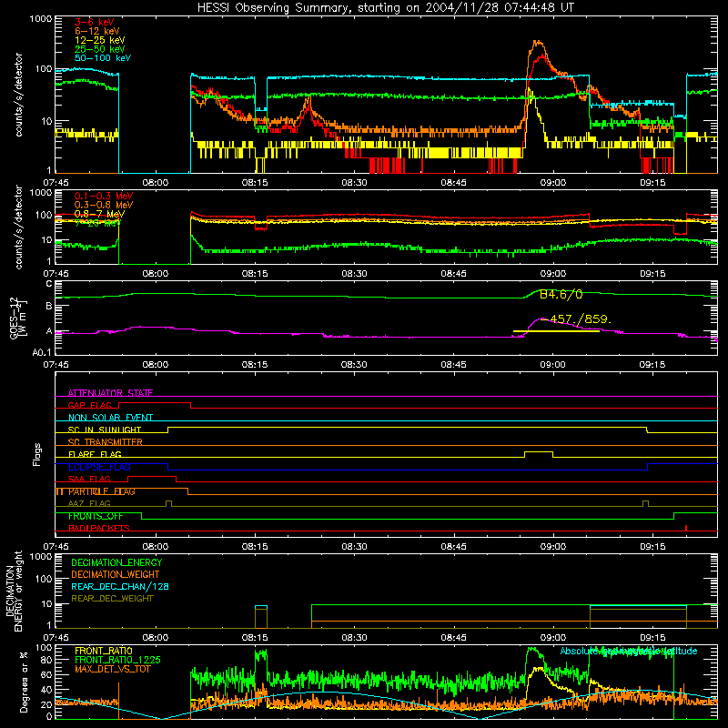Click the yellow FRONT_RATIO legend label
The image size is (728, 728).
[x=104, y=651]
